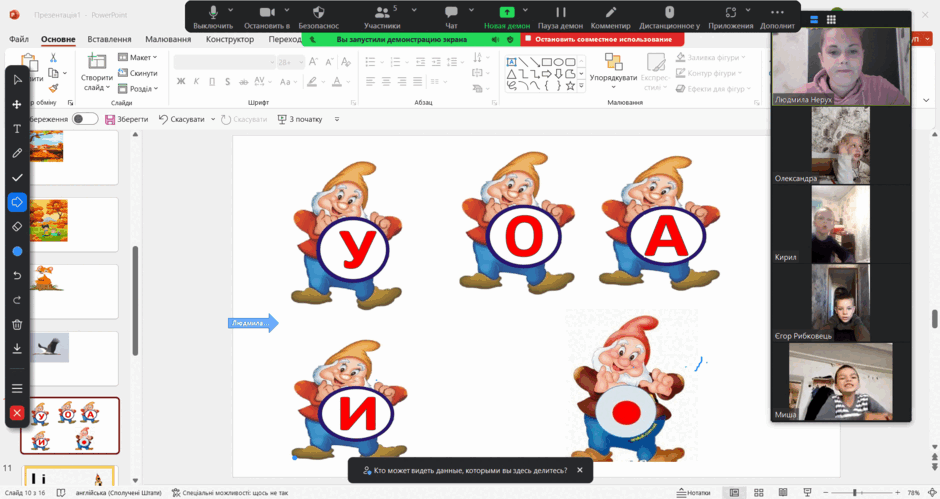Toggle strikethrough text formatting
This screenshot has width=940, height=499.
(243, 82)
